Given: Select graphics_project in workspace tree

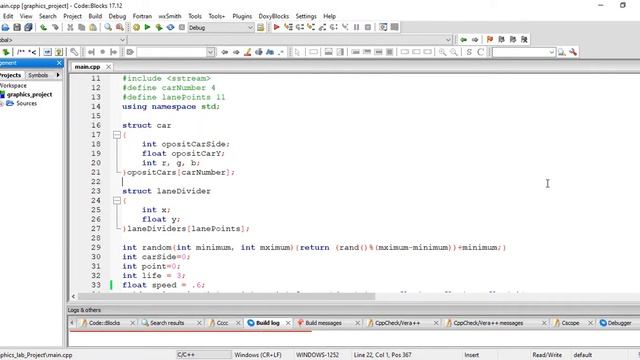Looking at the screenshot, I should click(x=29, y=94).
